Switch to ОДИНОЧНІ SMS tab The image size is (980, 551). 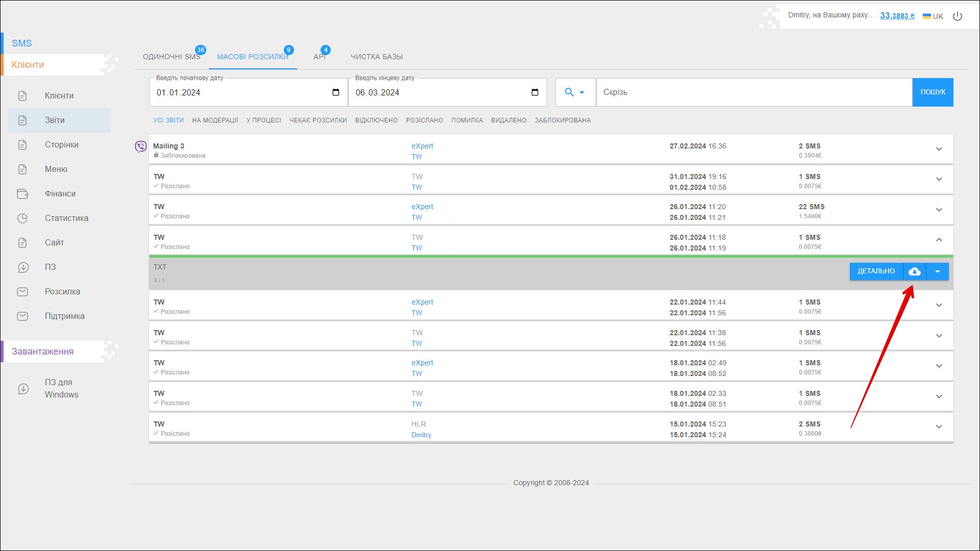171,57
